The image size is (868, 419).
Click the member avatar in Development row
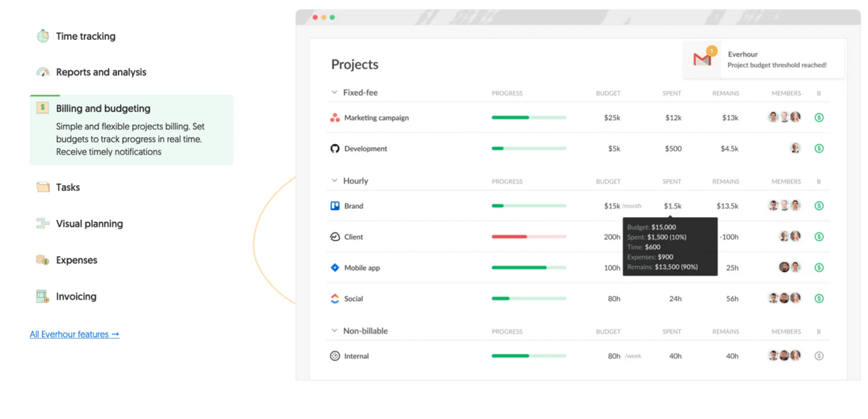click(795, 148)
